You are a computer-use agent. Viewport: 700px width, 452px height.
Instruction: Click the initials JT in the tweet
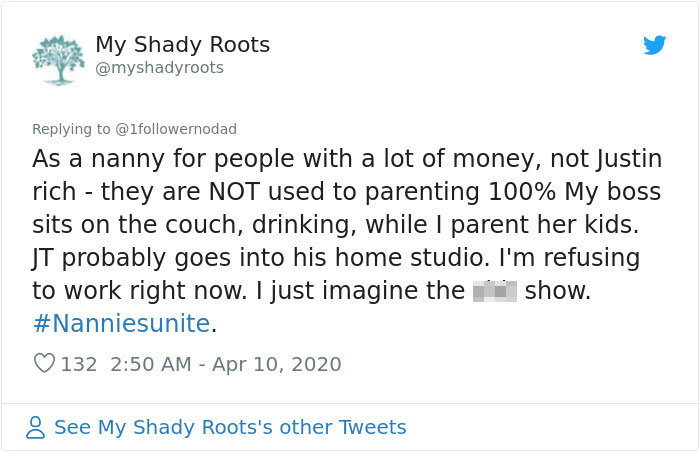coord(46,258)
